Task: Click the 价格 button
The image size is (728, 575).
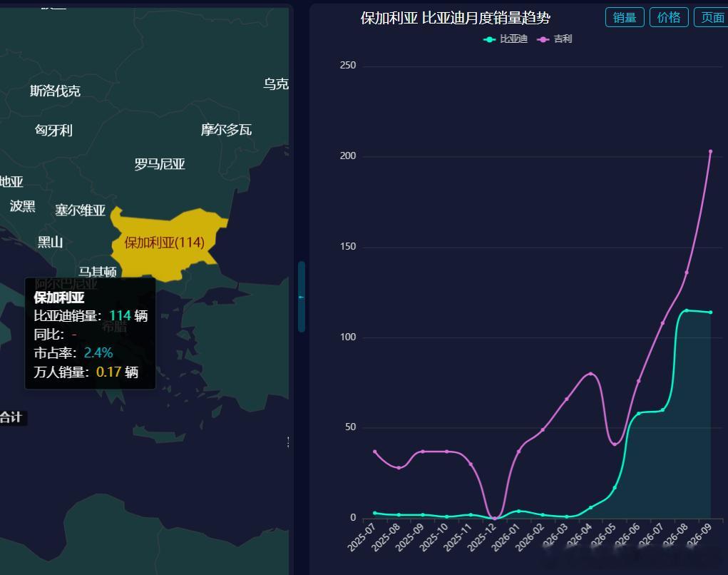Action: pos(669,18)
